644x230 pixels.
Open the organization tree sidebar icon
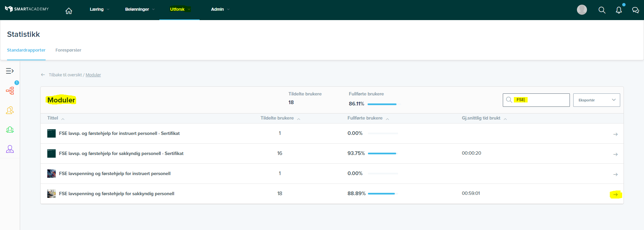point(10,91)
